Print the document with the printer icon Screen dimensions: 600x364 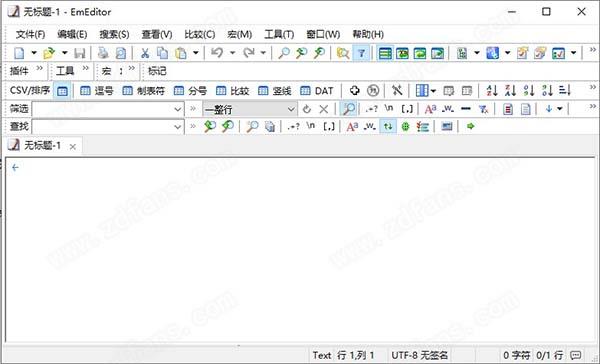pyautogui.click(x=103, y=53)
